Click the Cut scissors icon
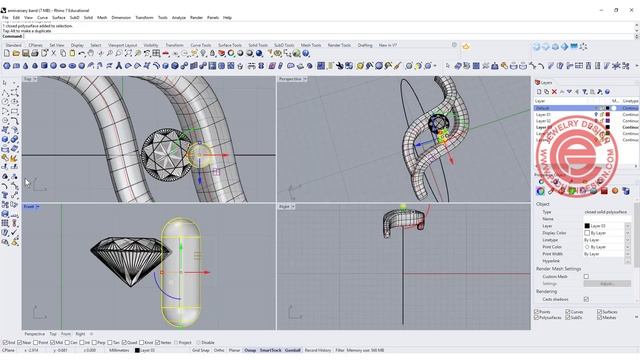This screenshot has width=640, height=360. 53,53
